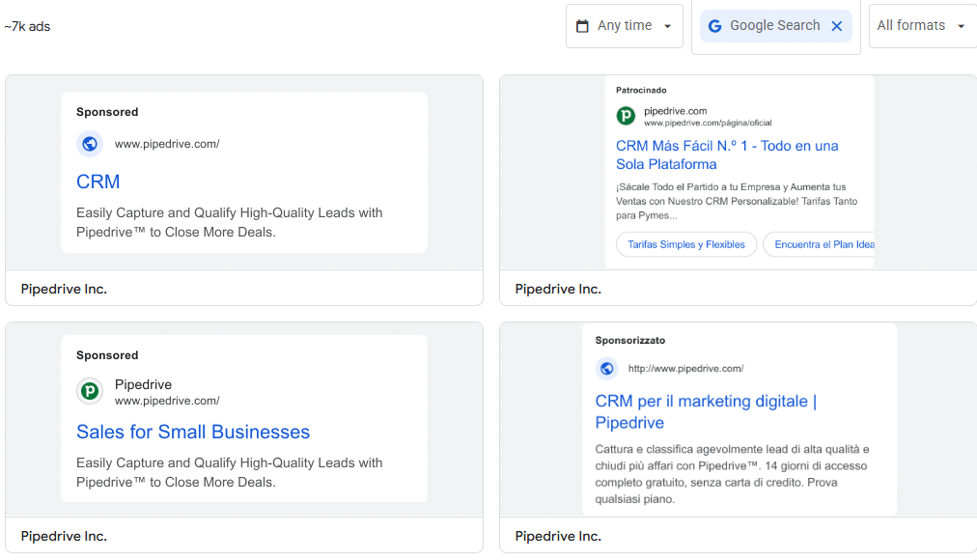Click the Any time dropdown arrow
The width and height of the screenshot is (977, 560).
[x=667, y=26]
